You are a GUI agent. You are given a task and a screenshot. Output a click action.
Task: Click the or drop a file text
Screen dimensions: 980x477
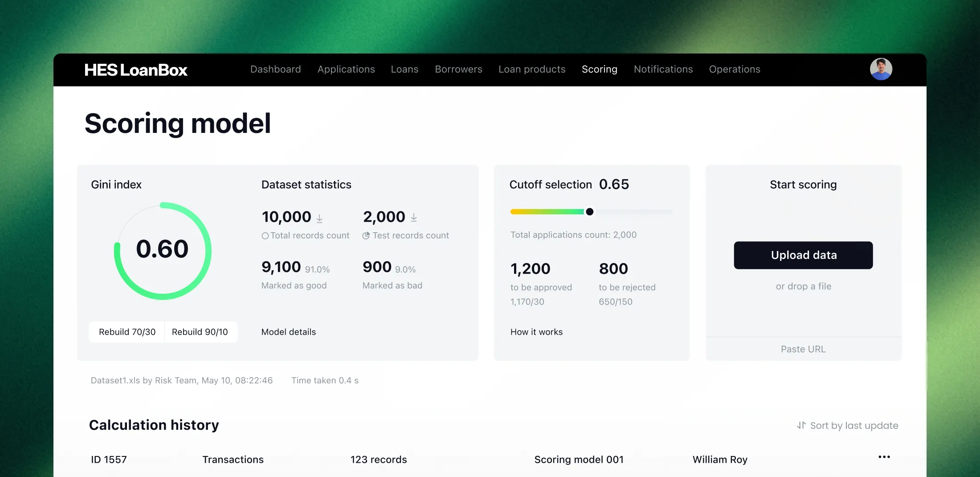[x=803, y=286]
